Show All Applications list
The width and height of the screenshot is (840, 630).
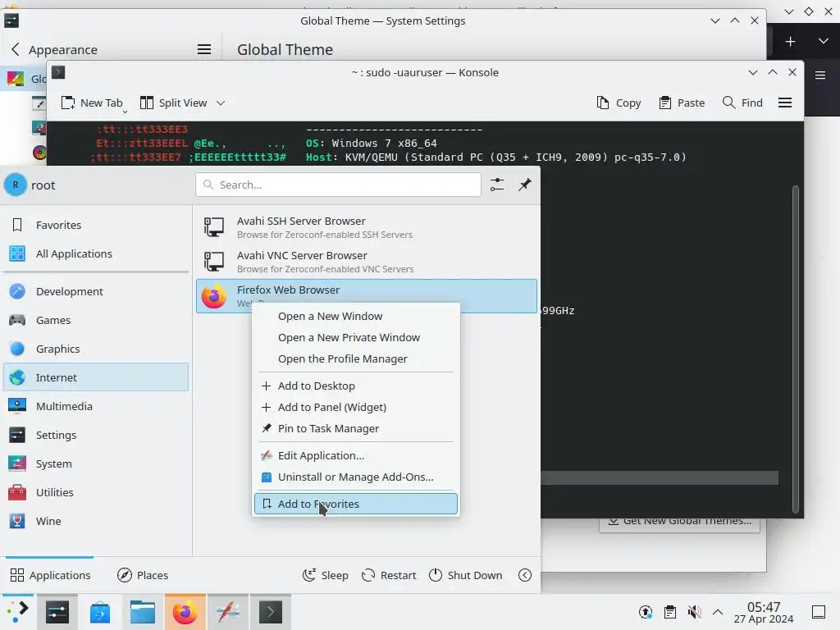96,253
